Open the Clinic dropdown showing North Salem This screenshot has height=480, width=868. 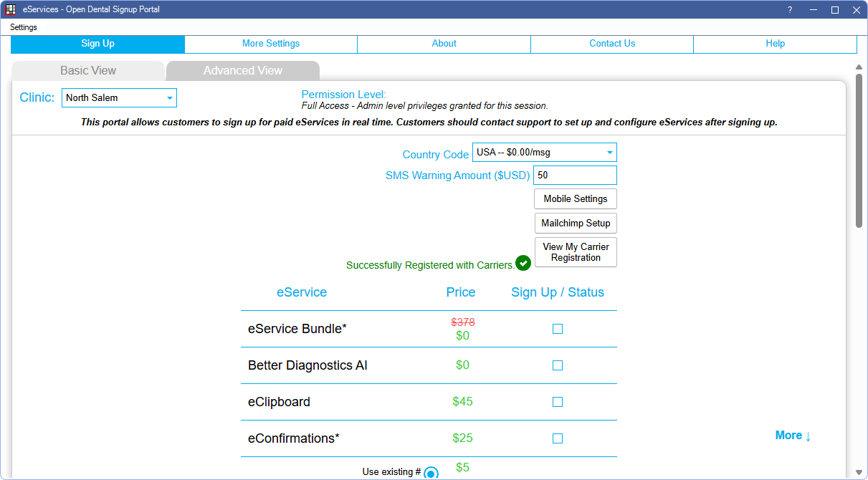[119, 97]
